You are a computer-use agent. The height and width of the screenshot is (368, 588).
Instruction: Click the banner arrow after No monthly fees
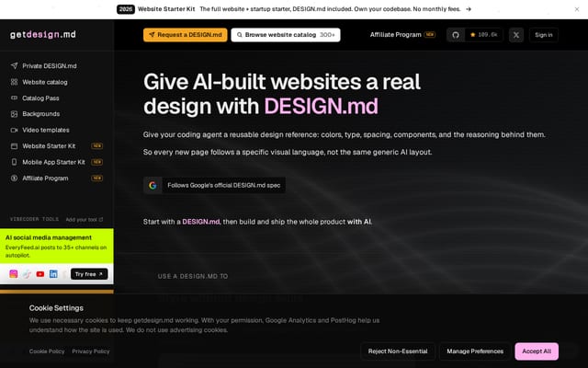[469, 9]
